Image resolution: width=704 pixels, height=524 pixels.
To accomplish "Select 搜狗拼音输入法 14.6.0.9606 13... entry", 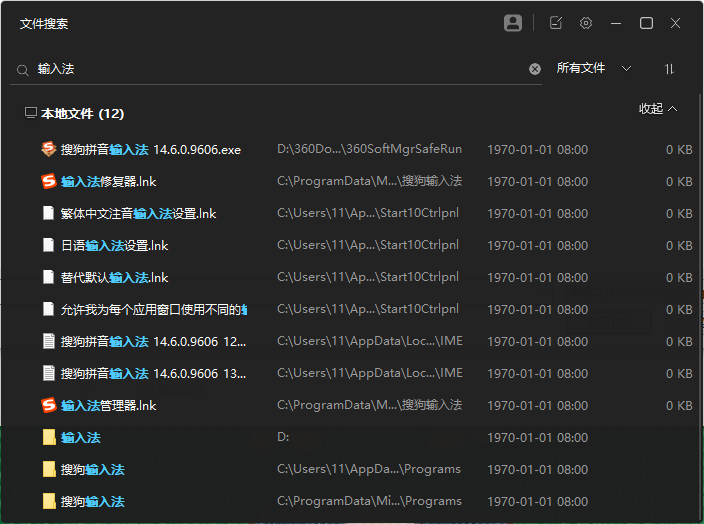I will point(154,374).
